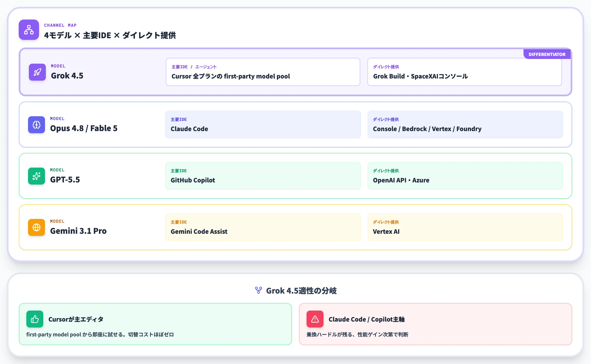Viewport: 591px width, 364px height.
Task: Click the Grok 4.5 rocket icon
Action: pos(37,72)
